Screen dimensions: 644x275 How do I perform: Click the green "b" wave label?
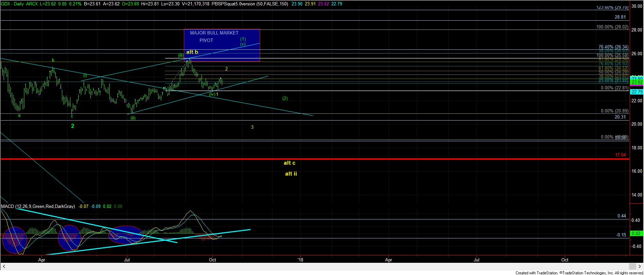coord(53,60)
